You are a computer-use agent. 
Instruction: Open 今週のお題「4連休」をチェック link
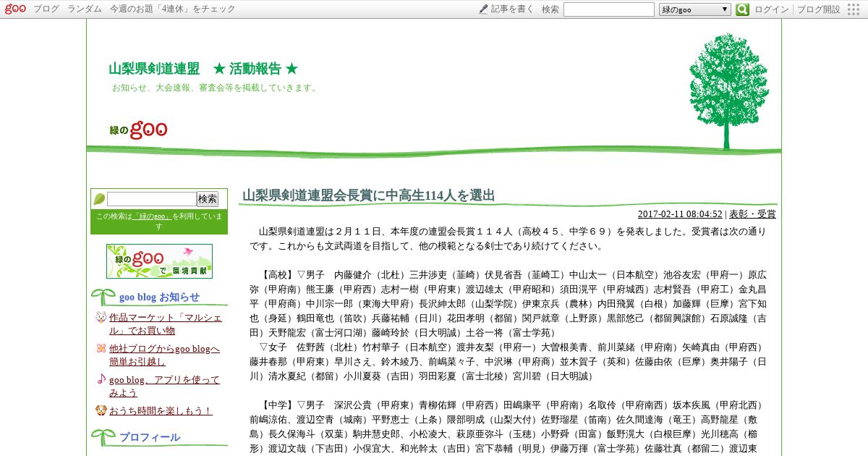[x=173, y=9]
